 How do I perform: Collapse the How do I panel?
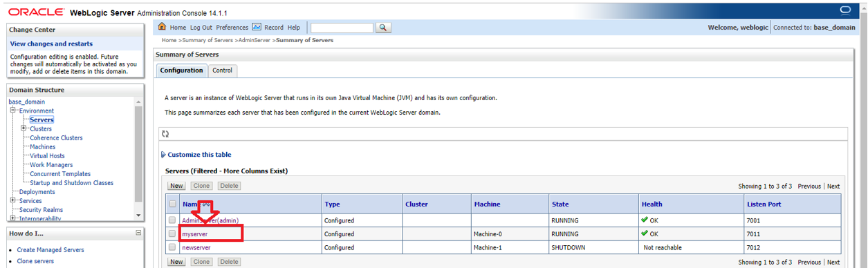138,233
